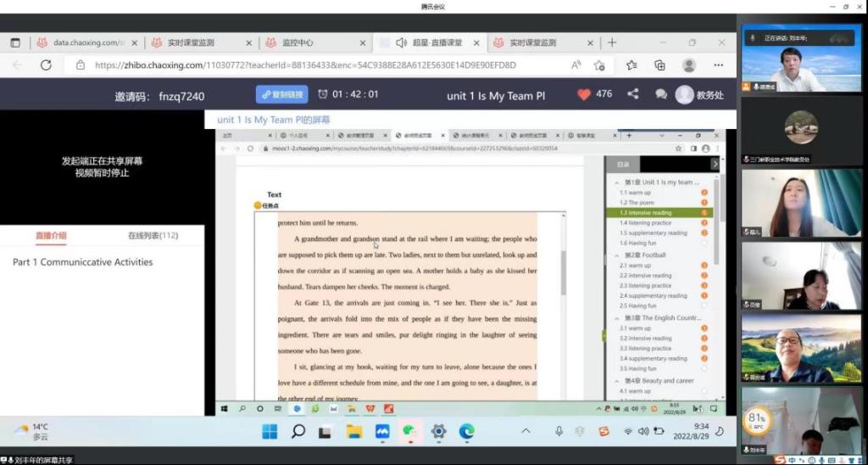The height and width of the screenshot is (465, 868).
Task: Collapse chapter 第3章 The English Countr...
Action: coord(616,318)
